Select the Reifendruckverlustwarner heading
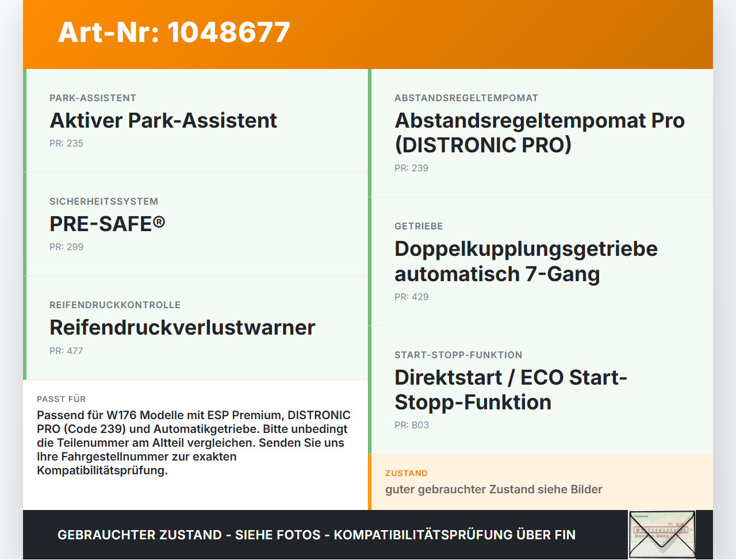Viewport: 736px width, 560px height. click(182, 327)
